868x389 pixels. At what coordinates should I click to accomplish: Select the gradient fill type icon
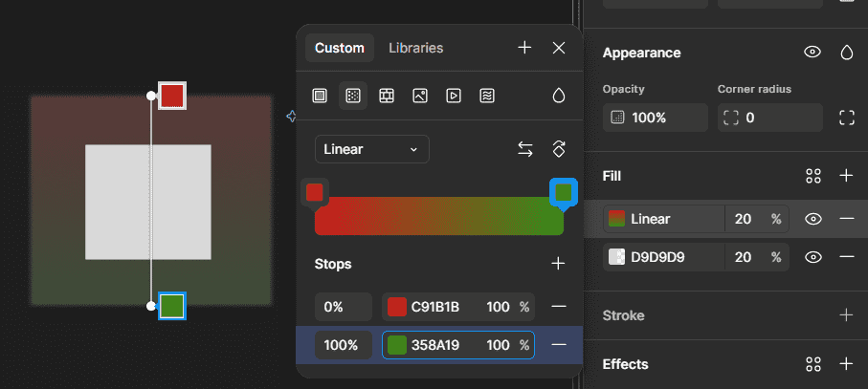[x=352, y=96]
